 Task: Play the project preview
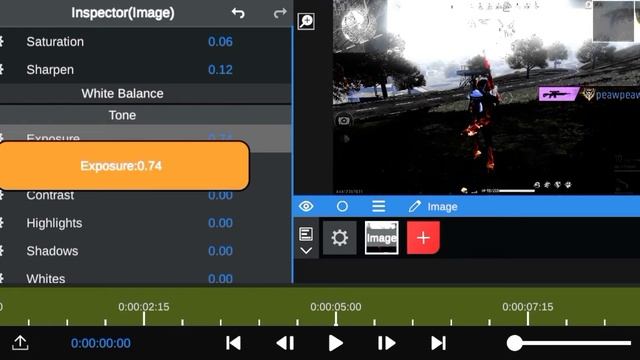pos(336,343)
